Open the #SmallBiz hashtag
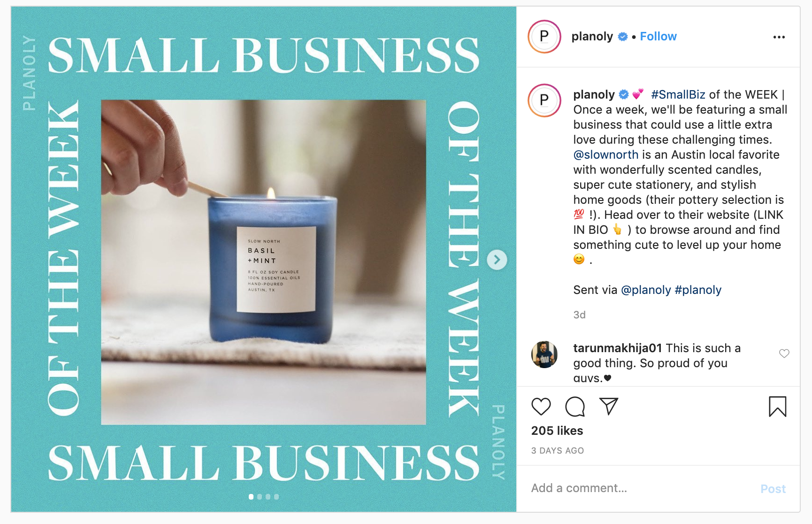Image resolution: width=812 pixels, height=524 pixels. pos(678,94)
